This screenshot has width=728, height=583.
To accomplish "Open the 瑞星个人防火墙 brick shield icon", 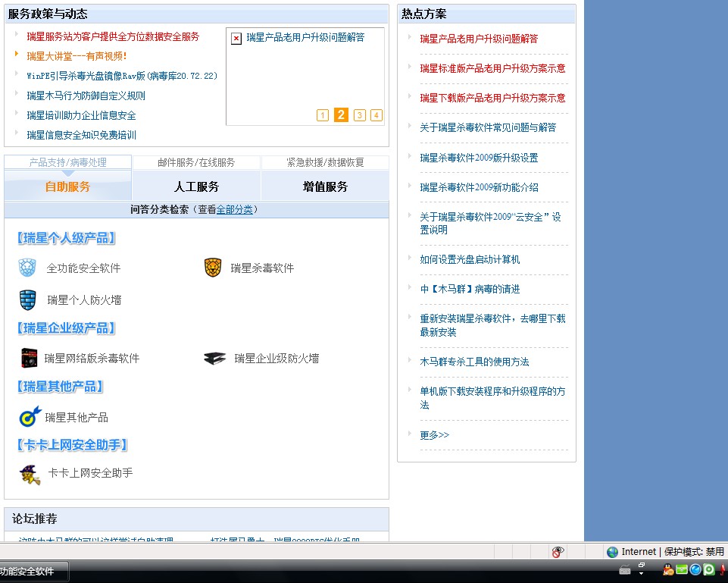I will [27, 299].
